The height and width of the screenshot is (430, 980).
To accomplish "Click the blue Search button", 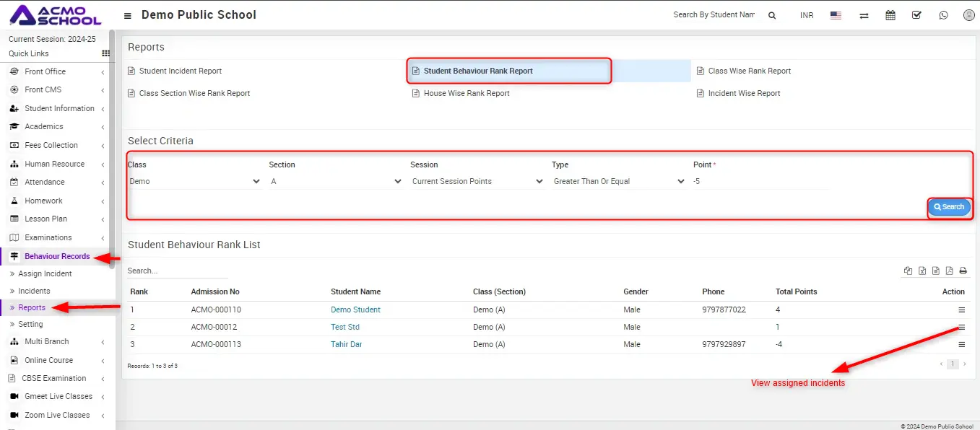I will [949, 207].
